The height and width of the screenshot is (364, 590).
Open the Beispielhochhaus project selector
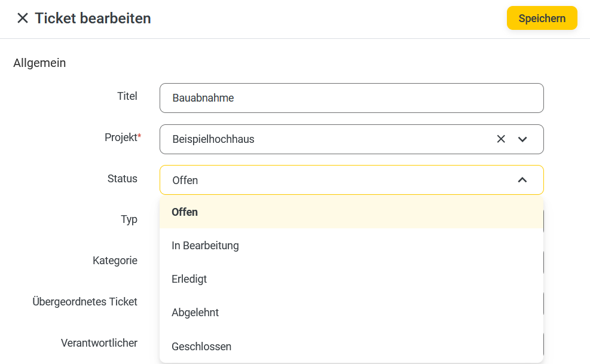click(351, 139)
